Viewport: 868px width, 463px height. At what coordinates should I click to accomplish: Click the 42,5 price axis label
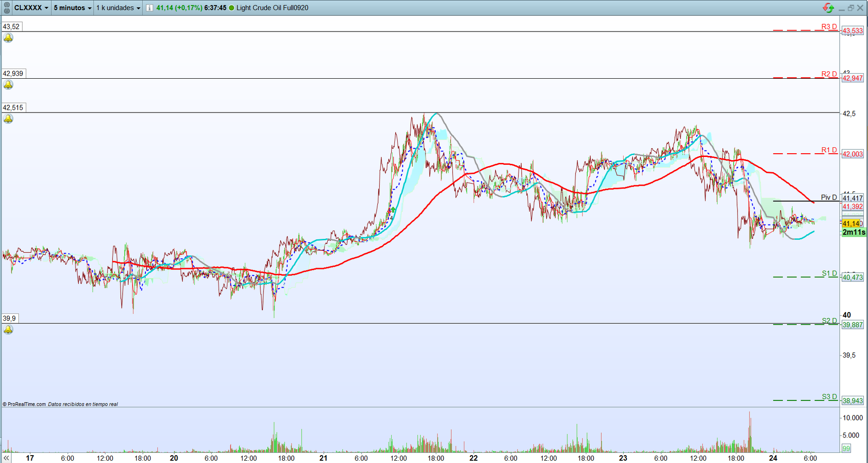pyautogui.click(x=849, y=114)
